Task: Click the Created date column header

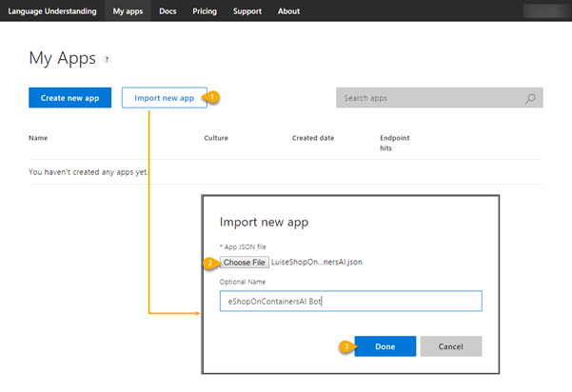Action: 313,138
